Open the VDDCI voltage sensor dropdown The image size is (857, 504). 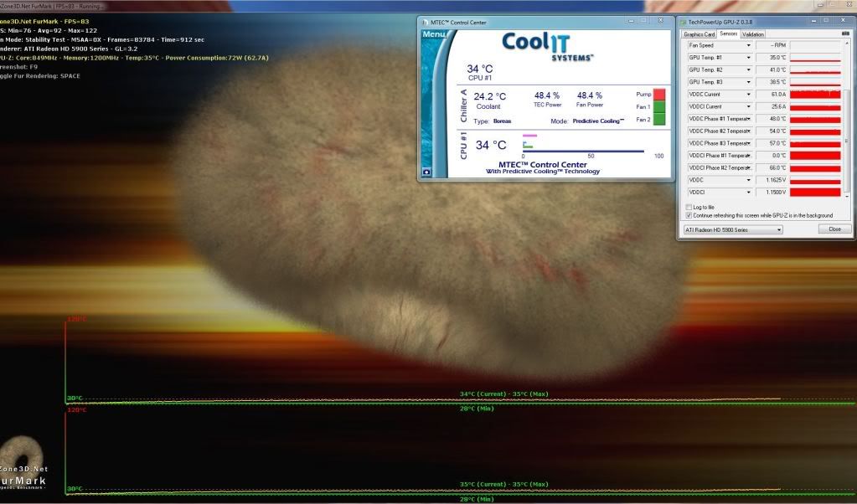click(x=748, y=193)
